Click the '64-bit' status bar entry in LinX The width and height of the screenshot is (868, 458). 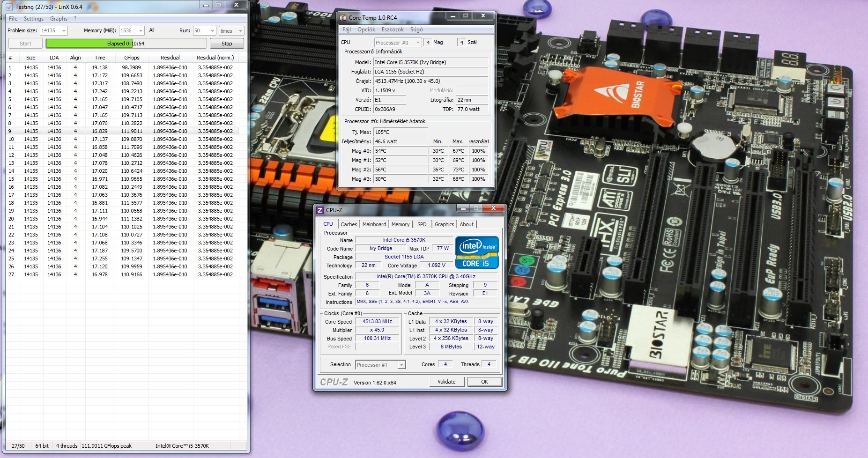(42, 446)
